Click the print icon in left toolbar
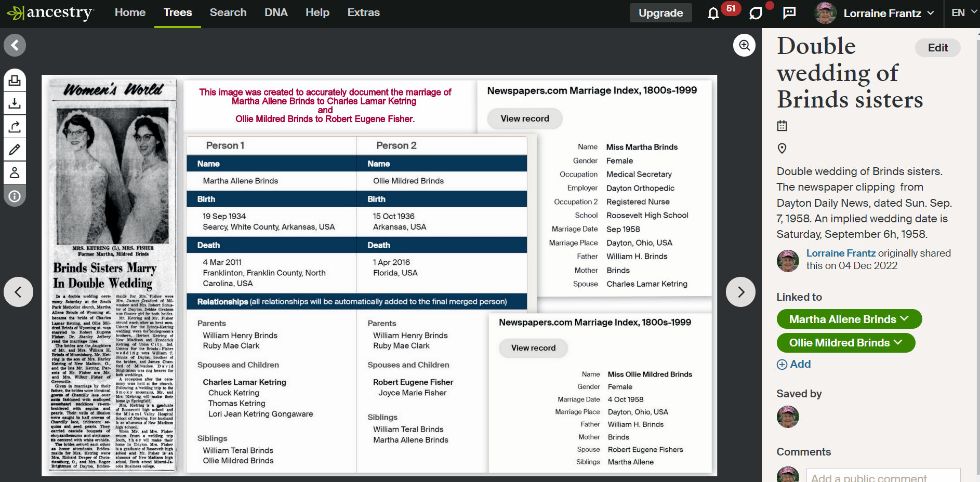The height and width of the screenshot is (482, 980). click(x=15, y=81)
